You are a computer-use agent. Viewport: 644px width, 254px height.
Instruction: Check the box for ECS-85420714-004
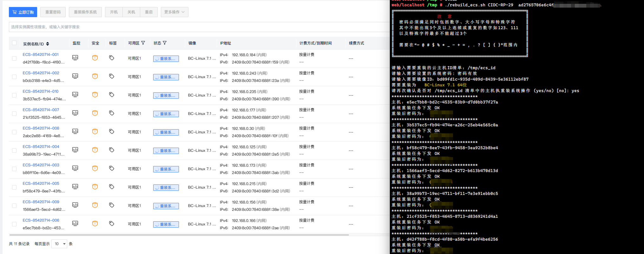pyautogui.click(x=14, y=150)
